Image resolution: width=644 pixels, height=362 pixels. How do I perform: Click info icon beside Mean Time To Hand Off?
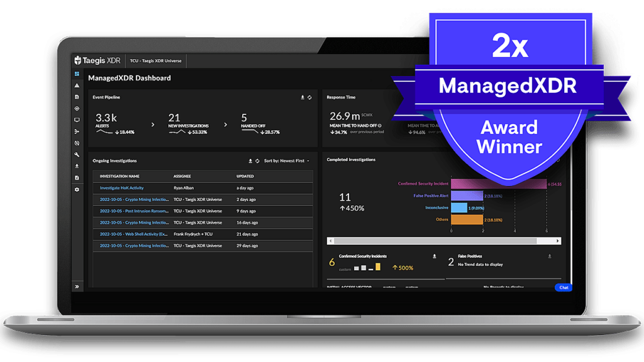pos(380,126)
